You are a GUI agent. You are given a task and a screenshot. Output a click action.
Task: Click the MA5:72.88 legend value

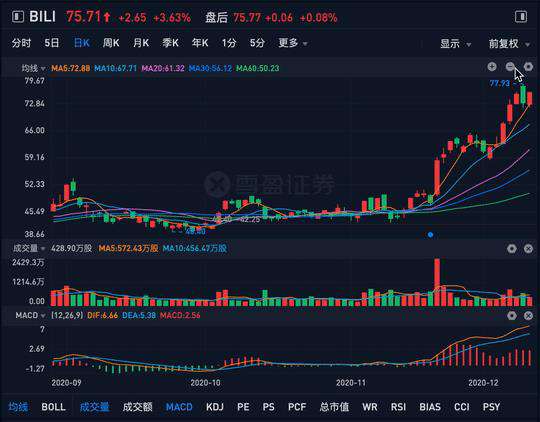coord(71,68)
